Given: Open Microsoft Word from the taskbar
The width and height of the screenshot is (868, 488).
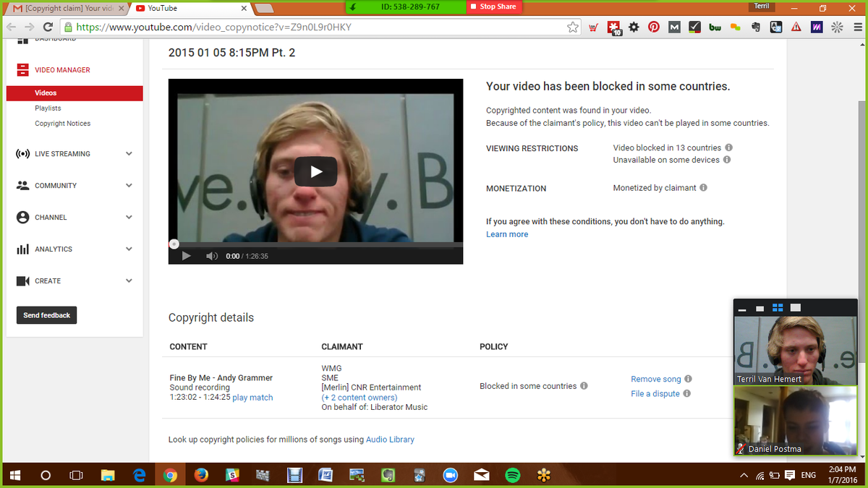Looking at the screenshot, I should 325,475.
